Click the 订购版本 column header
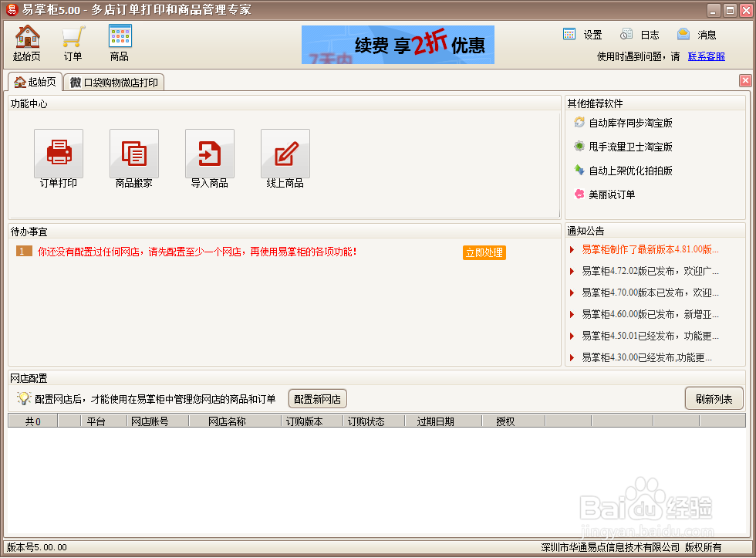This screenshot has height=558, width=756. pos(312,421)
